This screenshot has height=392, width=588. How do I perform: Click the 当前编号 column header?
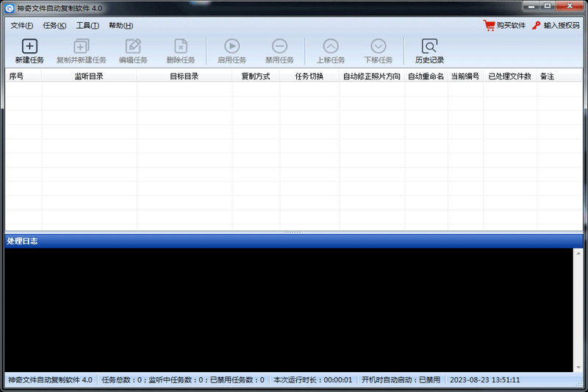coord(465,76)
